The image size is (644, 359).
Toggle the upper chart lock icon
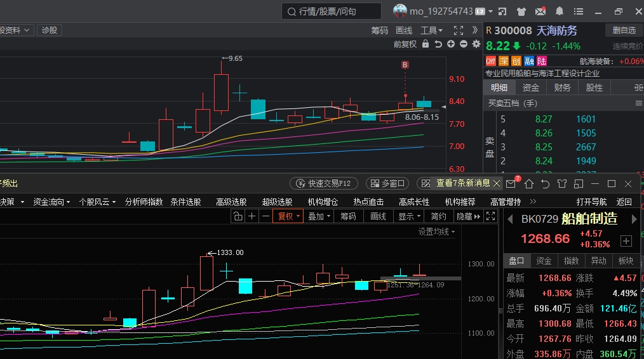click(x=426, y=44)
